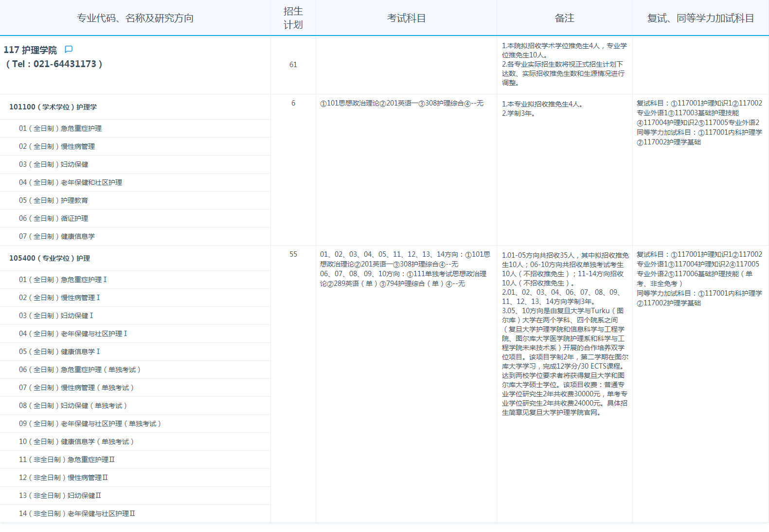
Task: Open direction 06 循证护理
Action: (x=54, y=218)
